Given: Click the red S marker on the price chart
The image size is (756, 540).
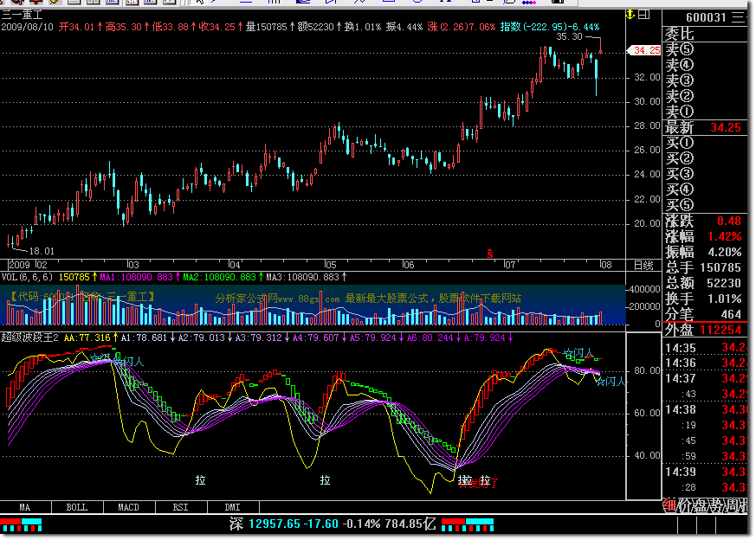Looking at the screenshot, I should coord(490,254).
